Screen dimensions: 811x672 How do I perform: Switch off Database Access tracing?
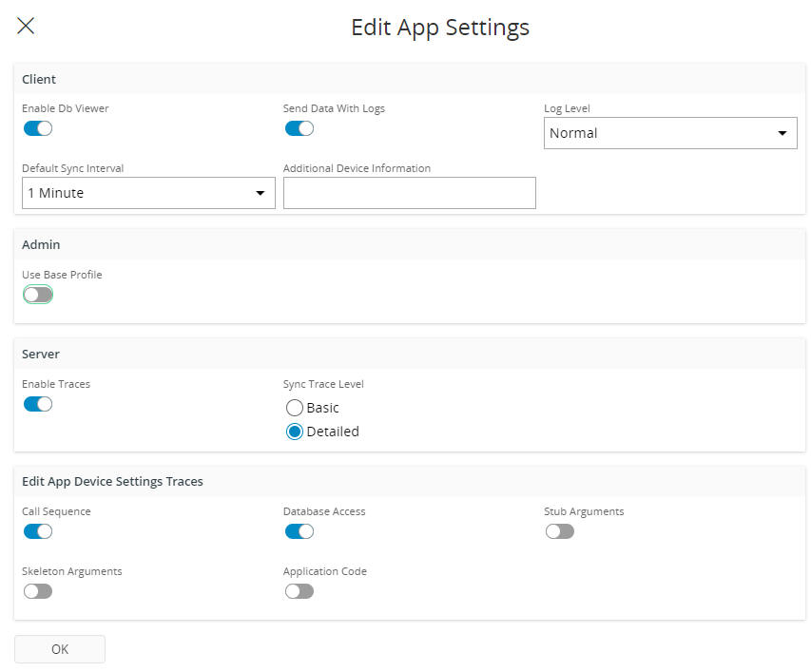299,531
